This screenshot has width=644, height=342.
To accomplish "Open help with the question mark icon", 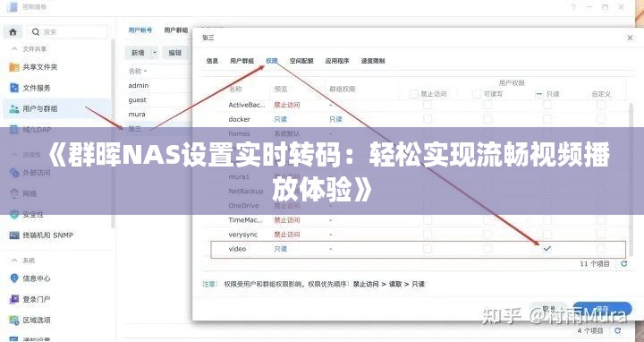I will [x=573, y=7].
